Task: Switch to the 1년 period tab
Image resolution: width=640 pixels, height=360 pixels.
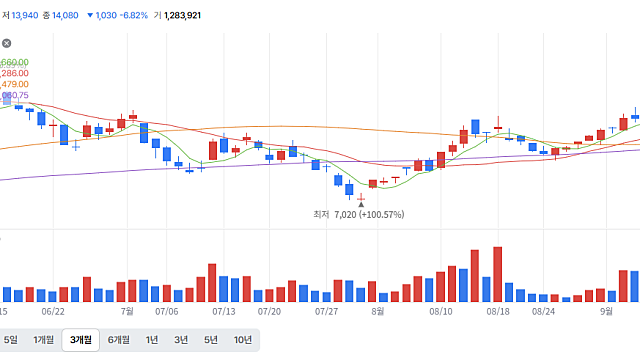Action: tap(152, 340)
